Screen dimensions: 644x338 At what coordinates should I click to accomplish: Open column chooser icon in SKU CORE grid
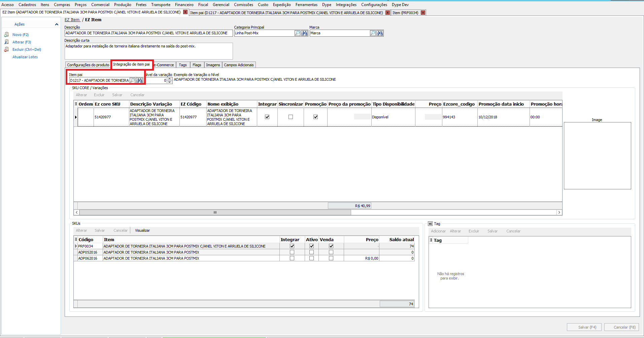click(x=76, y=104)
